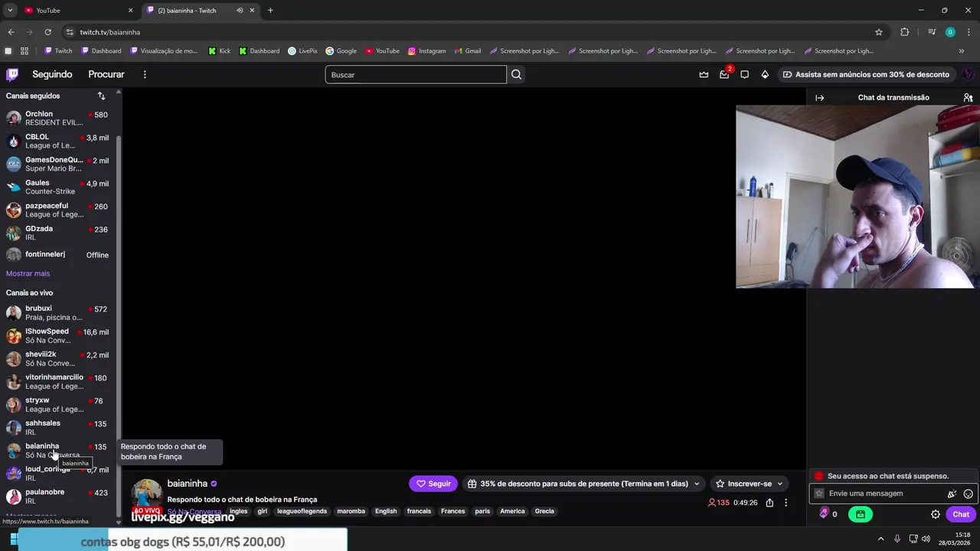This screenshot has height=551, width=980.
Task: Click the Bits cheer icon in chat input
Action: click(952, 494)
